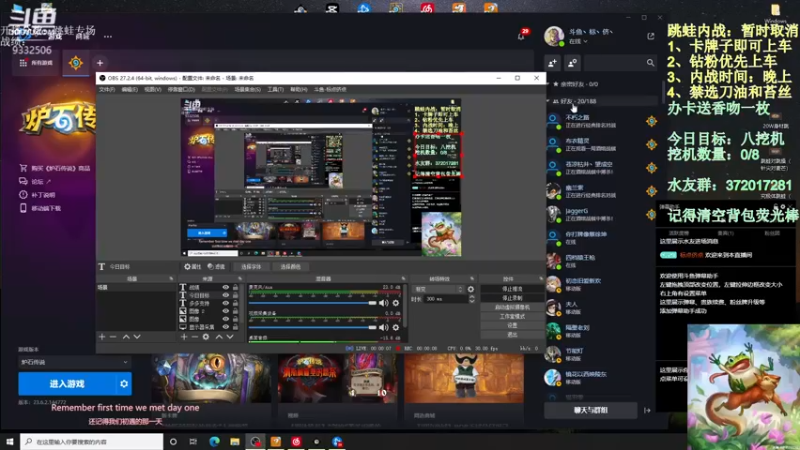Open scene transition settings gear

click(x=471, y=289)
